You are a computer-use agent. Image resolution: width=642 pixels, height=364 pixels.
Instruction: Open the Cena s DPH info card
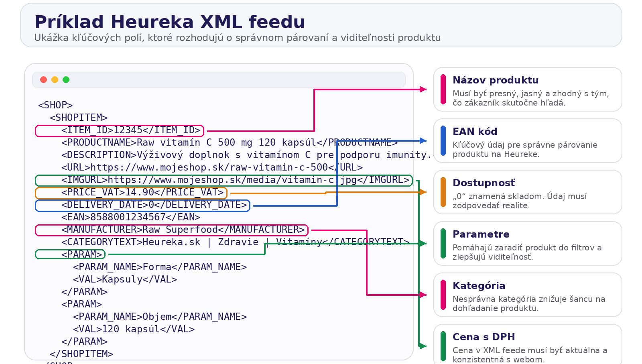pos(528,346)
